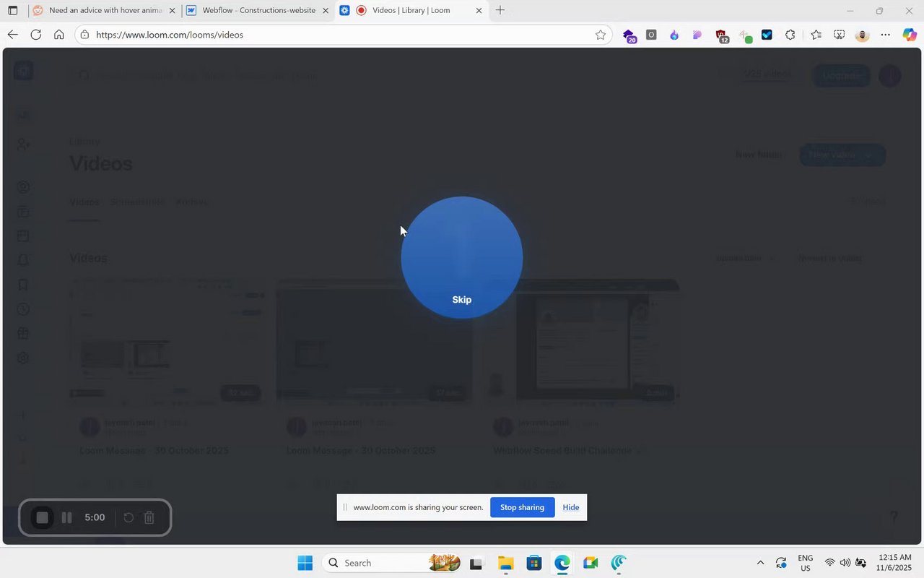Click the sharing bar drag handle
Screen dimensions: 924x578
[345, 507]
